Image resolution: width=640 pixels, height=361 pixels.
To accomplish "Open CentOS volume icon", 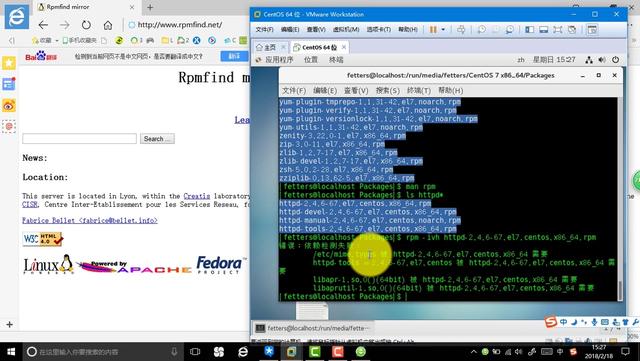I will 602,60.
